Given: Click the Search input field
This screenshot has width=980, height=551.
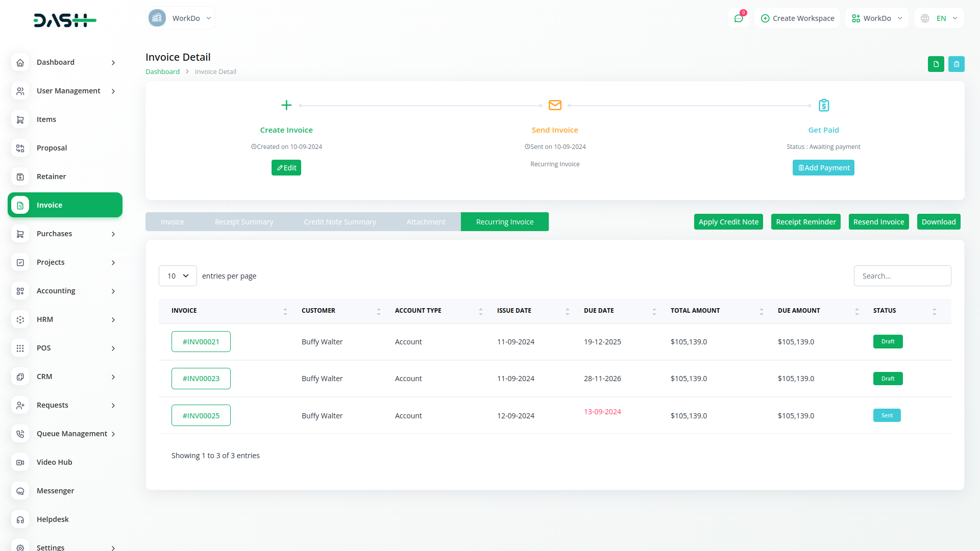Looking at the screenshot, I should click(902, 276).
